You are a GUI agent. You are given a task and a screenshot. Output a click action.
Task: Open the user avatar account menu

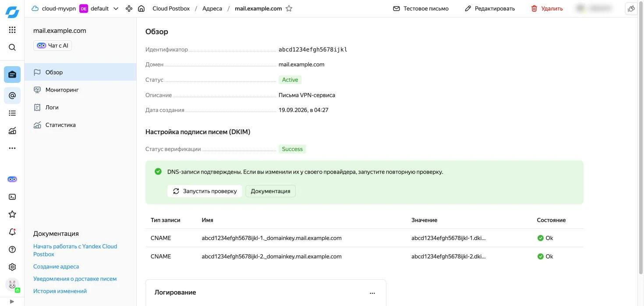click(12, 285)
